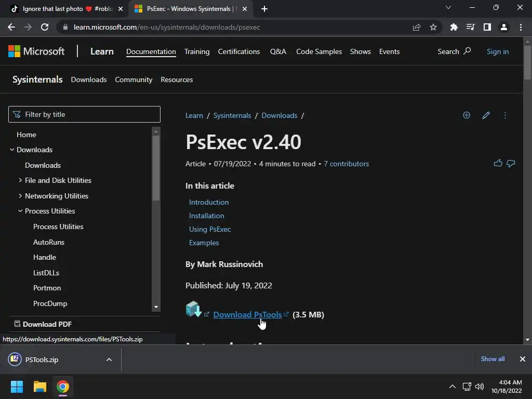Open the Training menu item
Viewport: 532px width, 399px height.
pyautogui.click(x=197, y=51)
